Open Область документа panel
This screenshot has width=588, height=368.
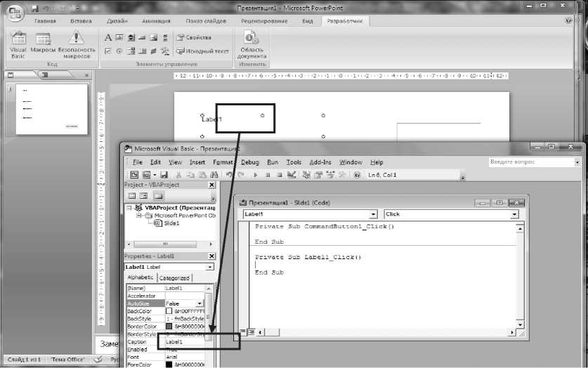(251, 46)
